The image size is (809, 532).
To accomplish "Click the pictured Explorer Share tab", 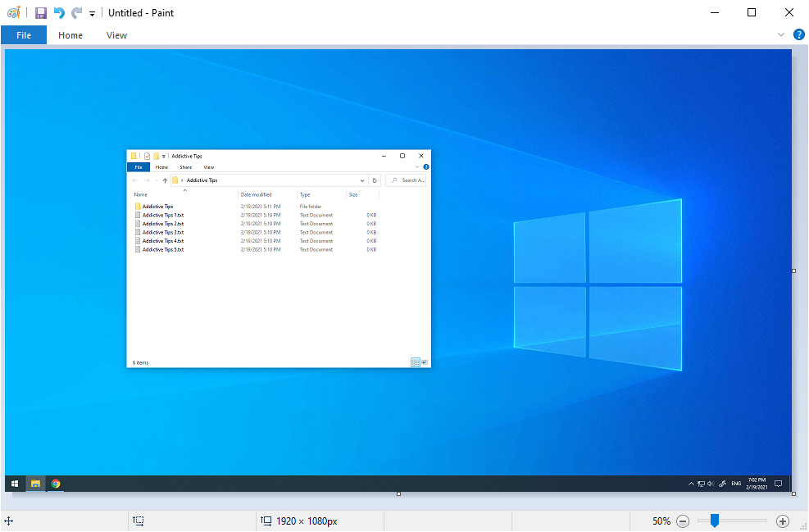I will (186, 167).
